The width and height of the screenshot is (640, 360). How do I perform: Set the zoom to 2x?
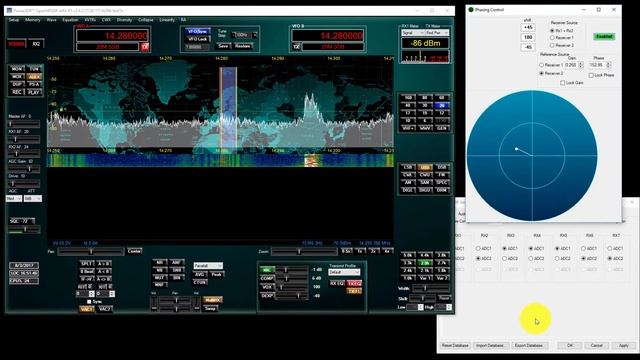point(373,251)
